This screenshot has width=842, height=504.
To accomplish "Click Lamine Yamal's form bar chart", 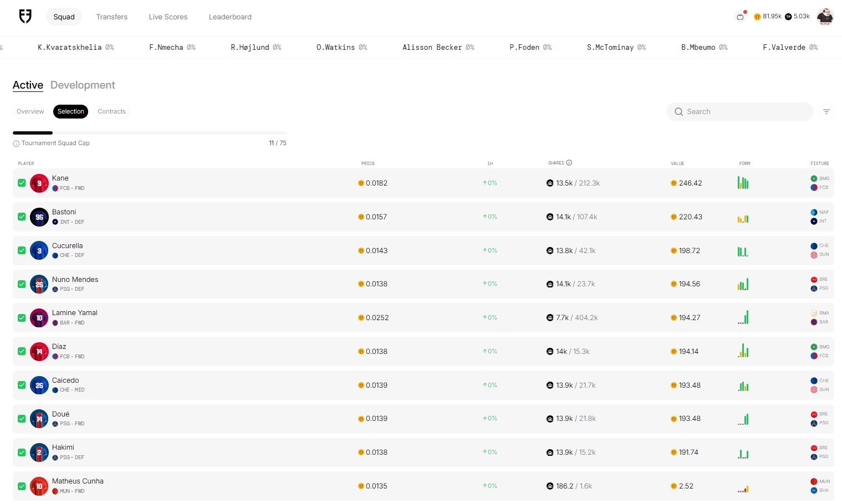I will 743,318.
